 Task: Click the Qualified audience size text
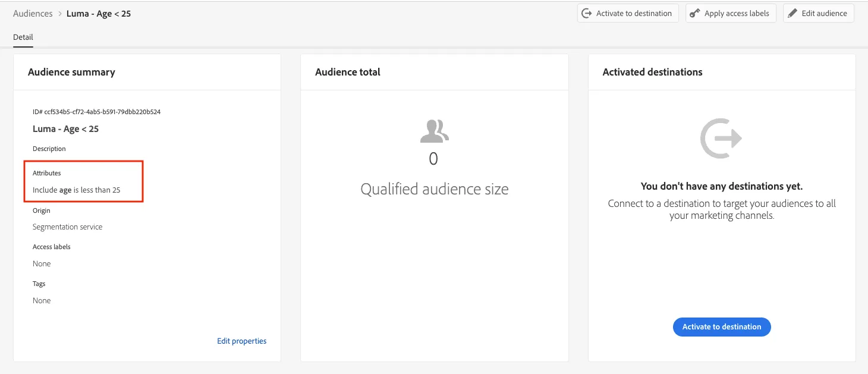pos(435,190)
